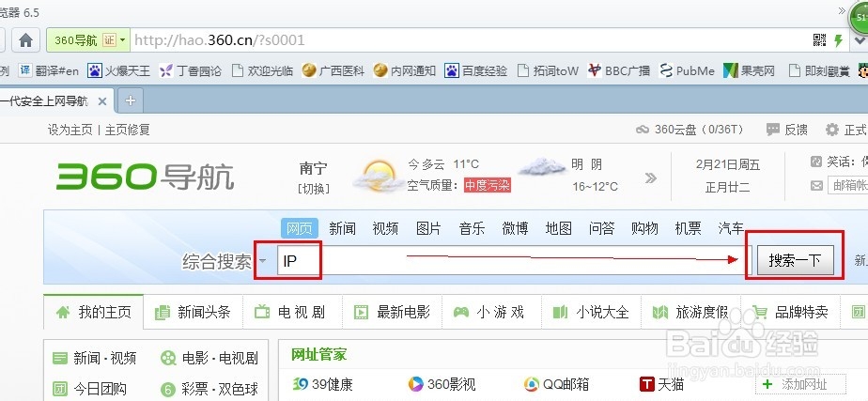This screenshot has width=868, height=401.
Task: Open 彩票·双色球 sidebar link
Action: [x=209, y=389]
